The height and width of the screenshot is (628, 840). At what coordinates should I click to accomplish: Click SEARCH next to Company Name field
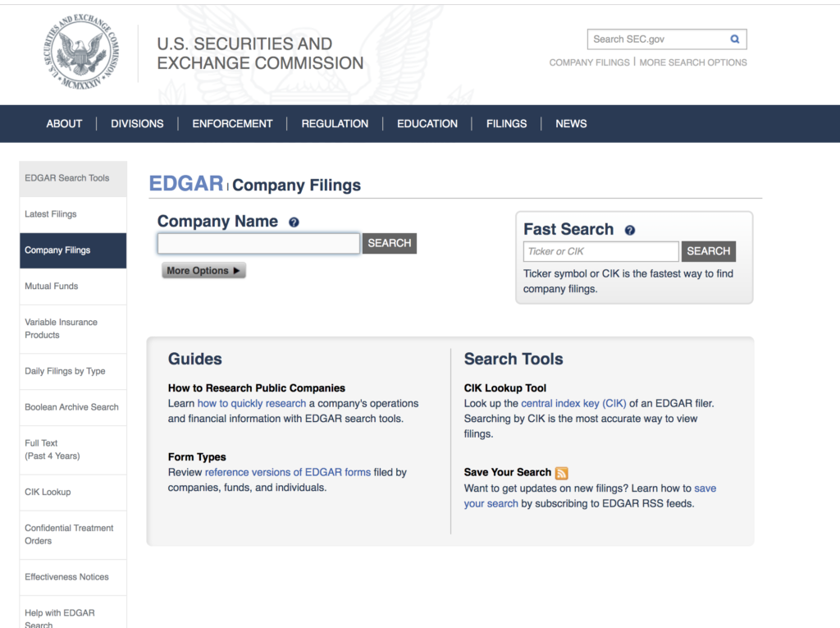pos(390,244)
